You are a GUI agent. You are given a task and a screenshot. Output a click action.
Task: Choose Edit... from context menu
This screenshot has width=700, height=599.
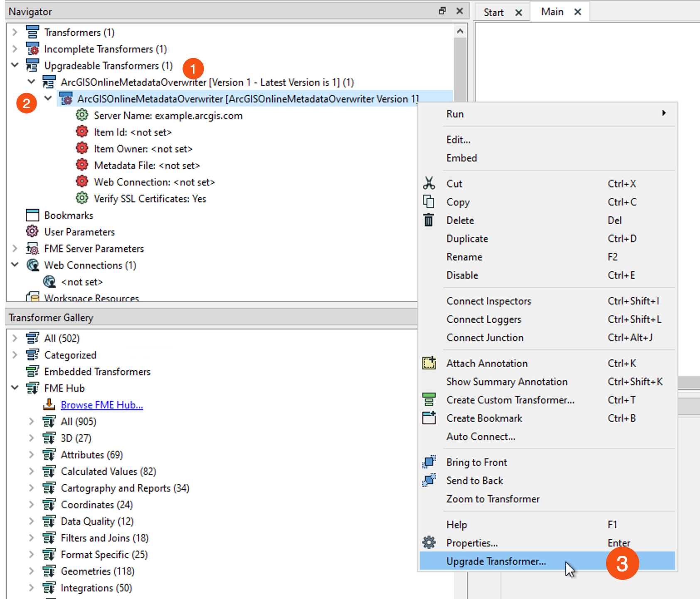(547, 140)
